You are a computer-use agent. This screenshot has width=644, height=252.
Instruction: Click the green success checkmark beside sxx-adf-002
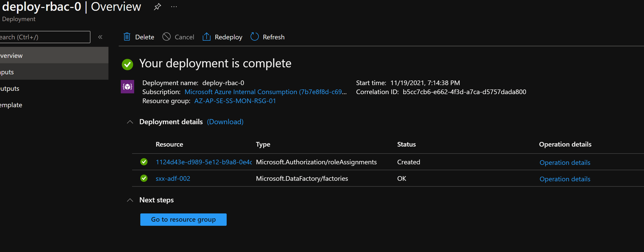(x=144, y=178)
